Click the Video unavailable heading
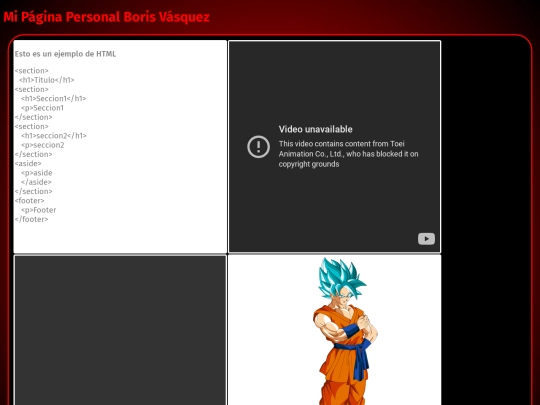 (315, 129)
